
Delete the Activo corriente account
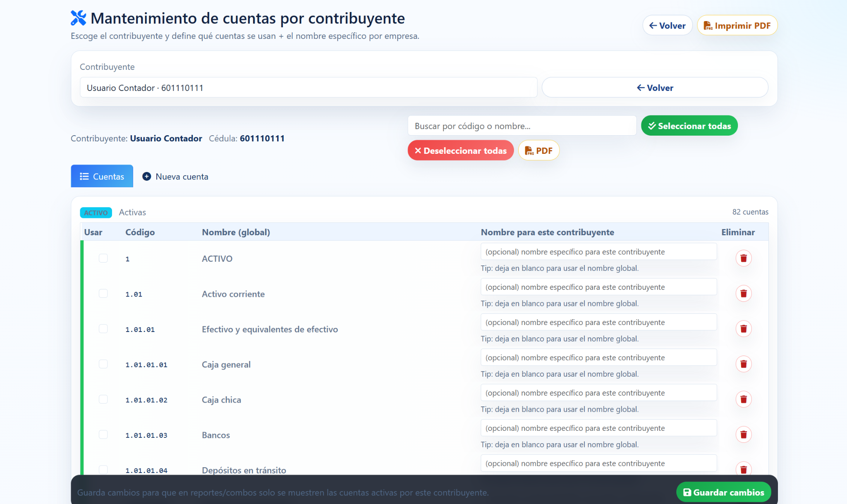pyautogui.click(x=743, y=294)
